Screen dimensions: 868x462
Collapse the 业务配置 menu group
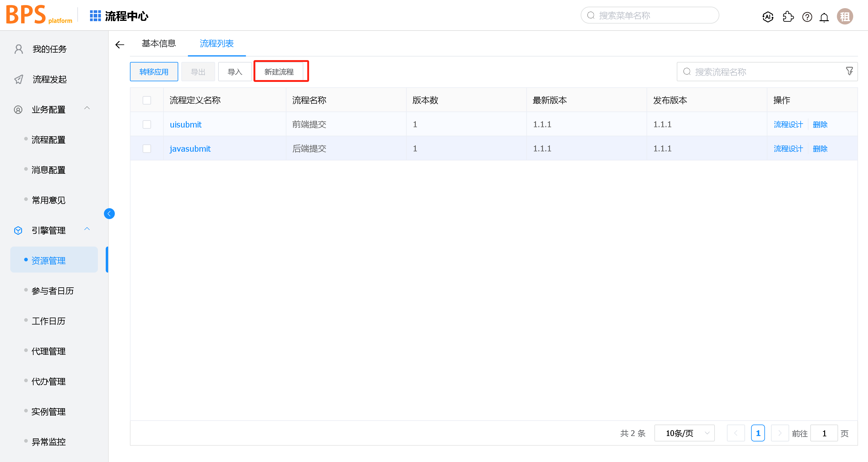[87, 108]
